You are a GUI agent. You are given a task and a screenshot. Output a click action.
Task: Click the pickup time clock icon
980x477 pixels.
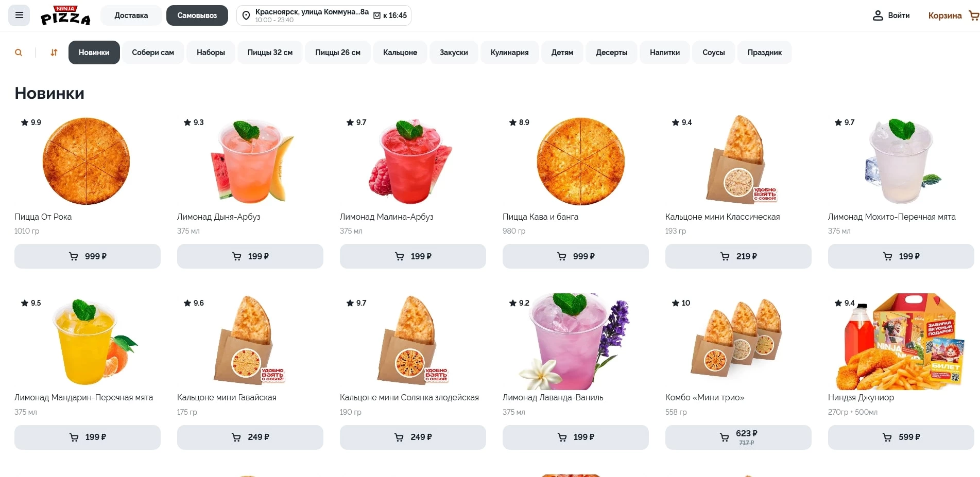[377, 15]
